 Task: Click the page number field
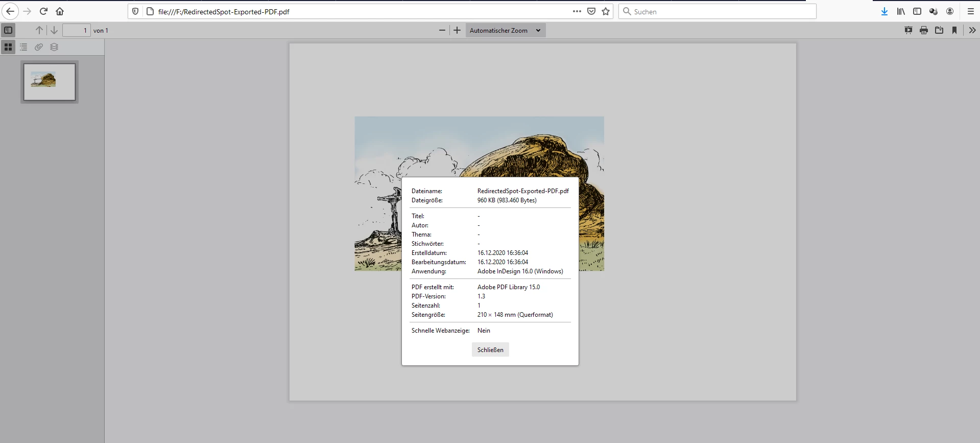point(77,30)
